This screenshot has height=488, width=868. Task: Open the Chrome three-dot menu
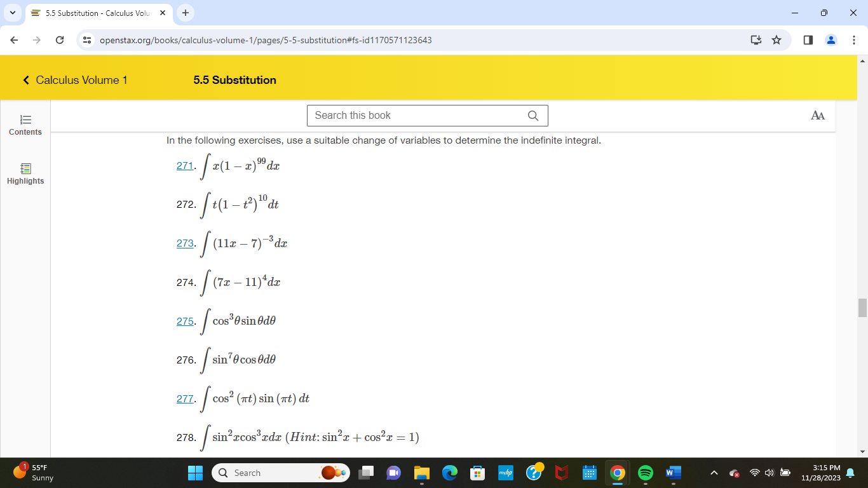coord(855,39)
